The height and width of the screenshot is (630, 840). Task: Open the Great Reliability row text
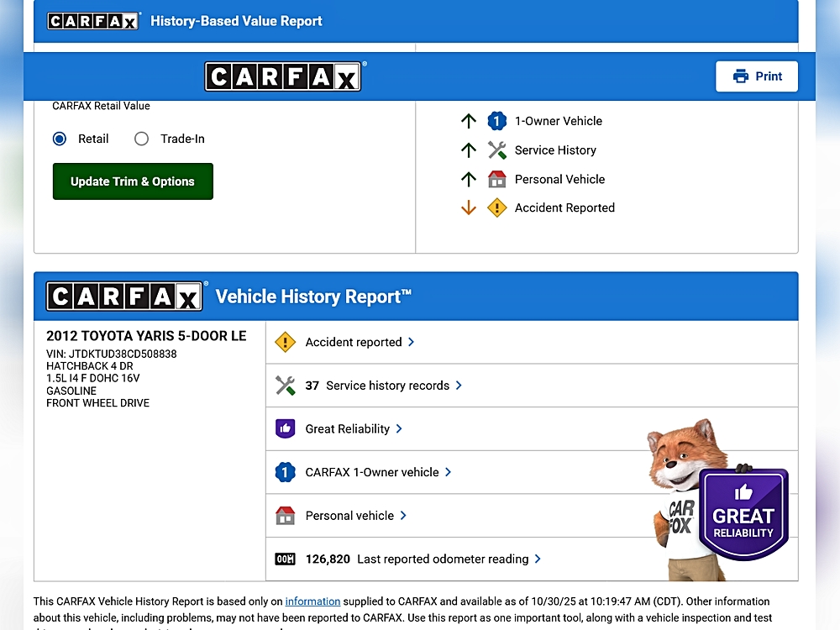(x=348, y=429)
